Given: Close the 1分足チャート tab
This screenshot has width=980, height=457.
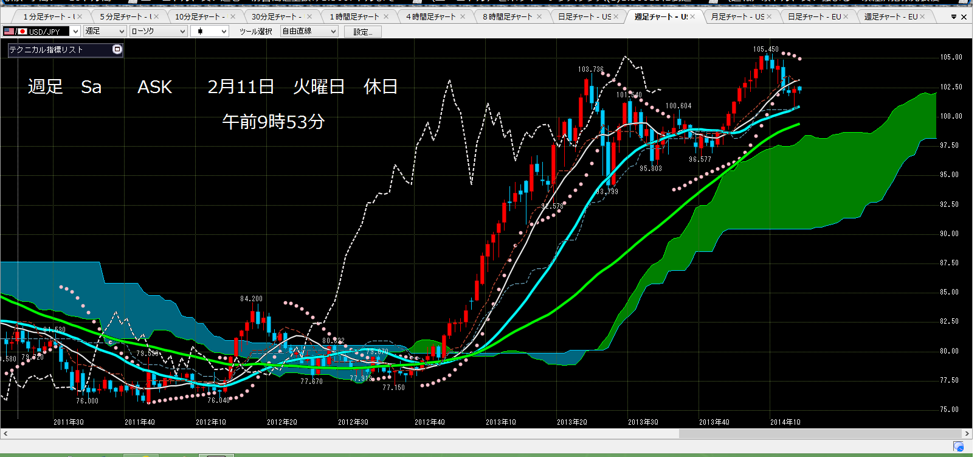Looking at the screenshot, I should [x=80, y=16].
